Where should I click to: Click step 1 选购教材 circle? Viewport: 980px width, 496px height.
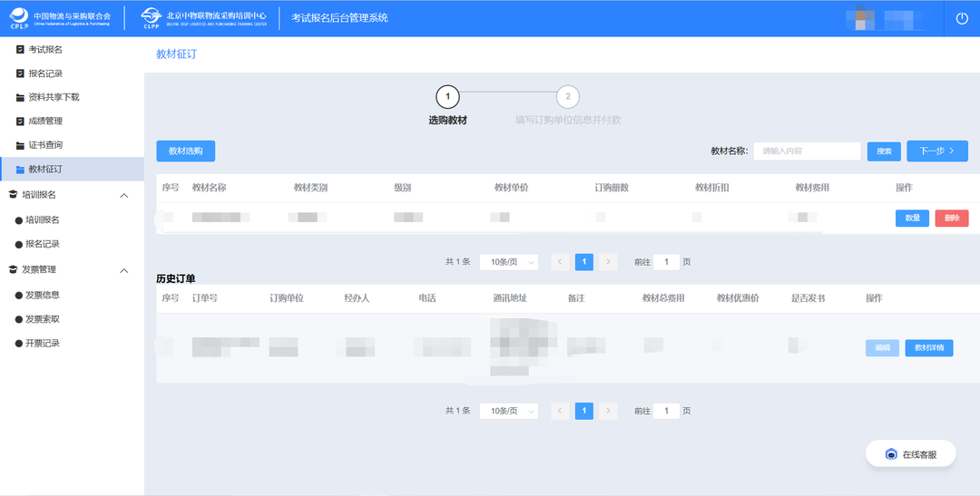(x=447, y=97)
